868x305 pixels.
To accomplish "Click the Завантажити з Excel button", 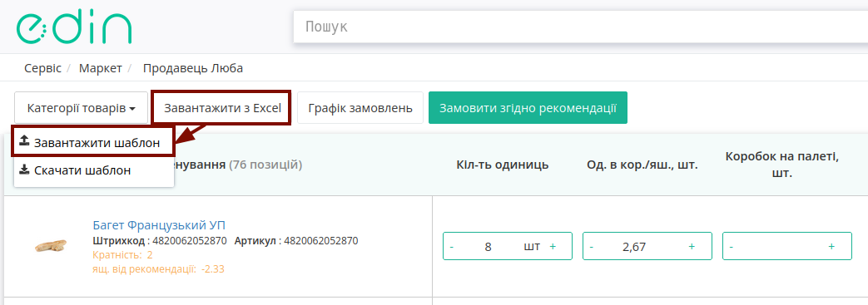I will (222, 108).
